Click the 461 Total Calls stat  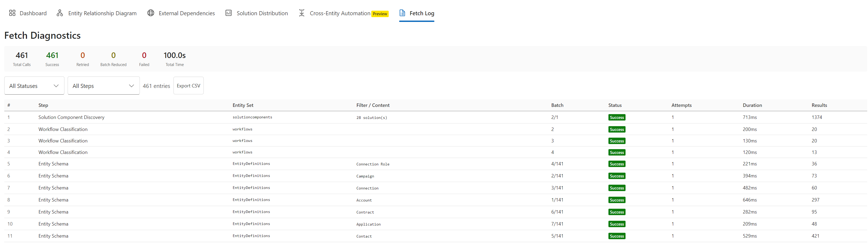(22, 59)
